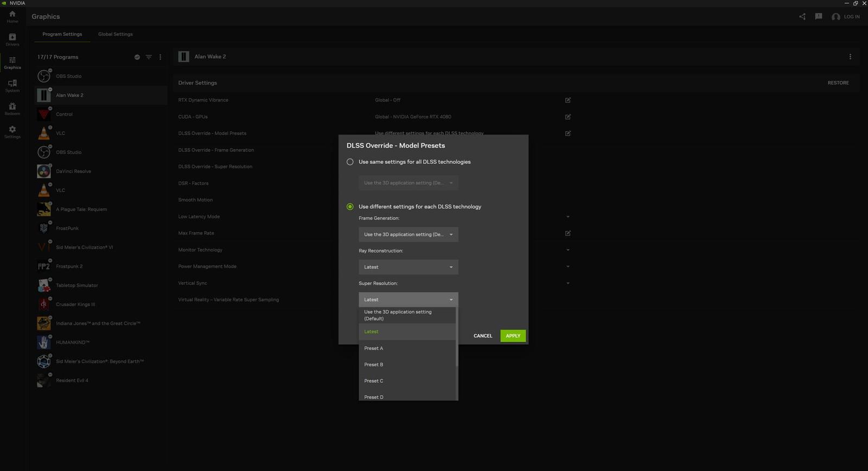Choose Preset B from the list
The width and height of the screenshot is (868, 471).
point(374,365)
